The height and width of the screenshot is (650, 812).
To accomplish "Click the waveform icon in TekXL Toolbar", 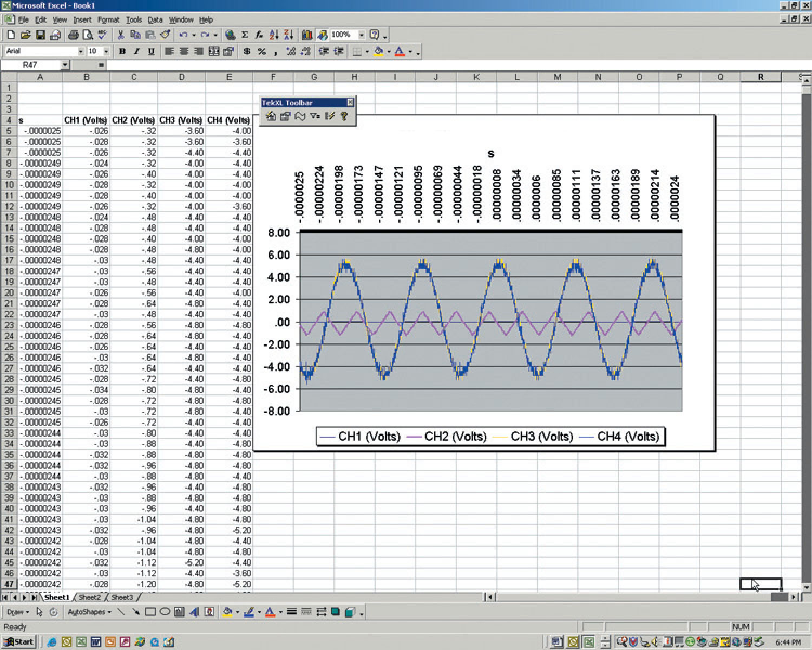I will [300, 116].
